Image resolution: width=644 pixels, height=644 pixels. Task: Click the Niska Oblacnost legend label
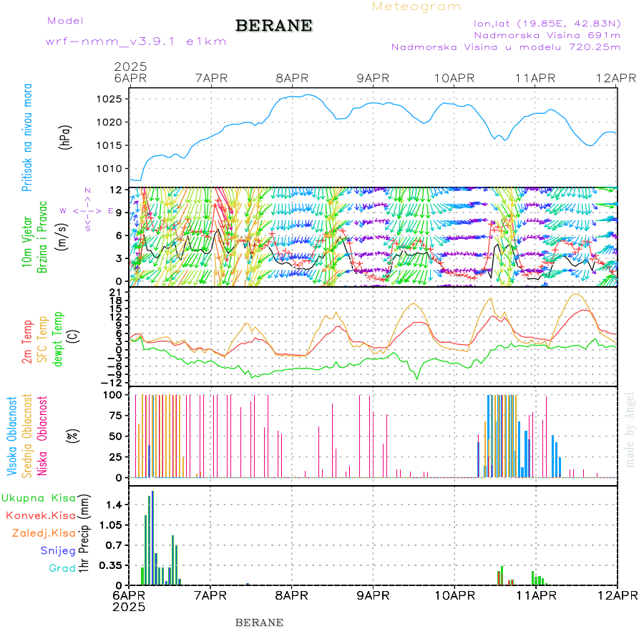[42, 436]
